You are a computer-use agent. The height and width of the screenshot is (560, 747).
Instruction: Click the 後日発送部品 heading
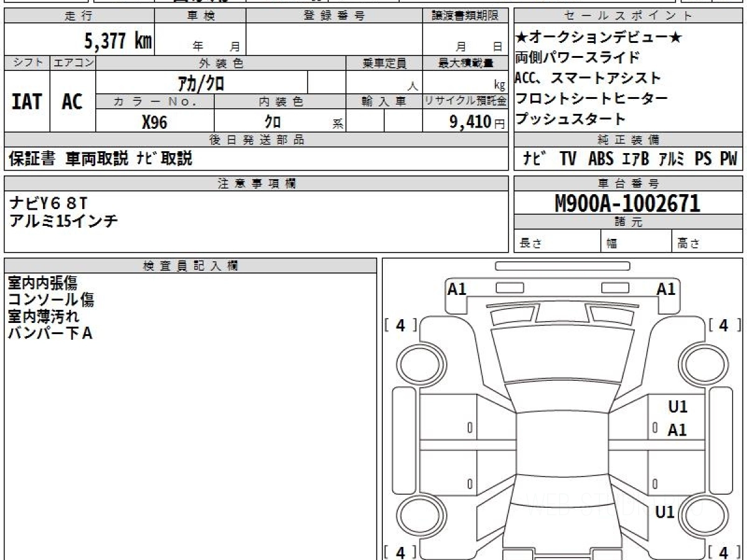(256, 140)
